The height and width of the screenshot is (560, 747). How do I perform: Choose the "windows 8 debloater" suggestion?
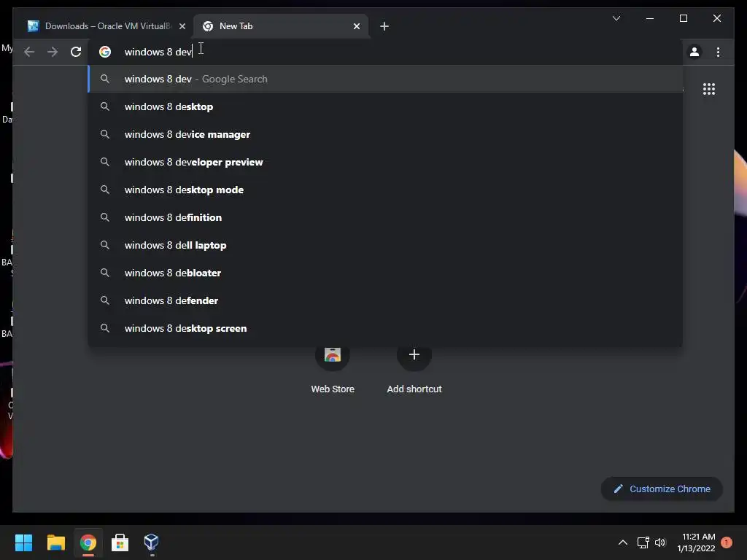[385, 273]
